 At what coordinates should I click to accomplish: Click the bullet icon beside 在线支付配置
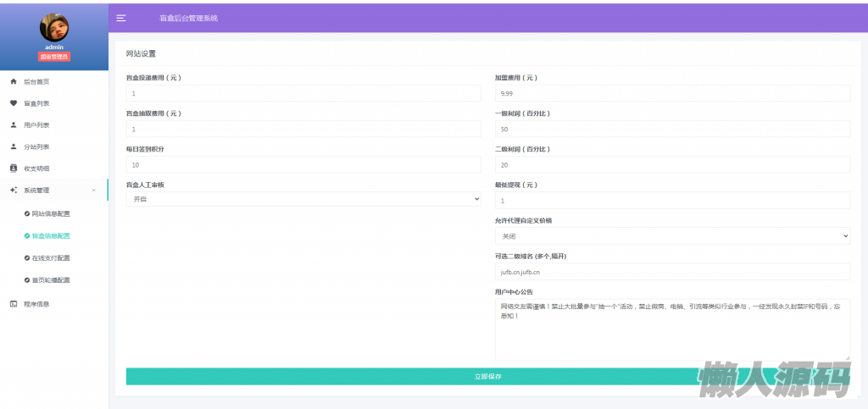[27, 258]
